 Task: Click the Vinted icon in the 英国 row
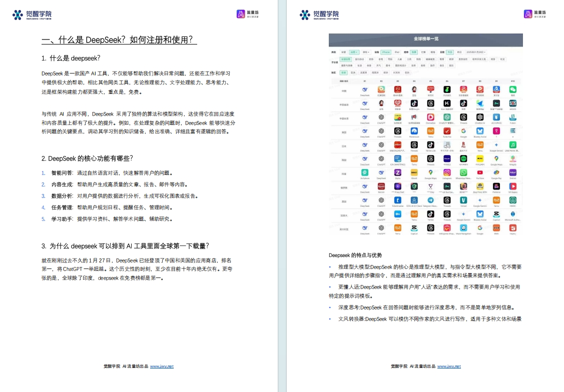[463, 200]
